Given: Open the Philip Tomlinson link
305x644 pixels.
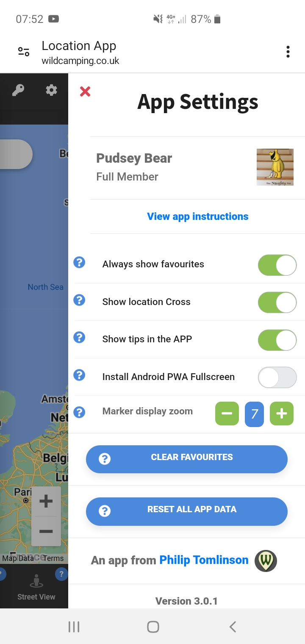Looking at the screenshot, I should tap(204, 560).
